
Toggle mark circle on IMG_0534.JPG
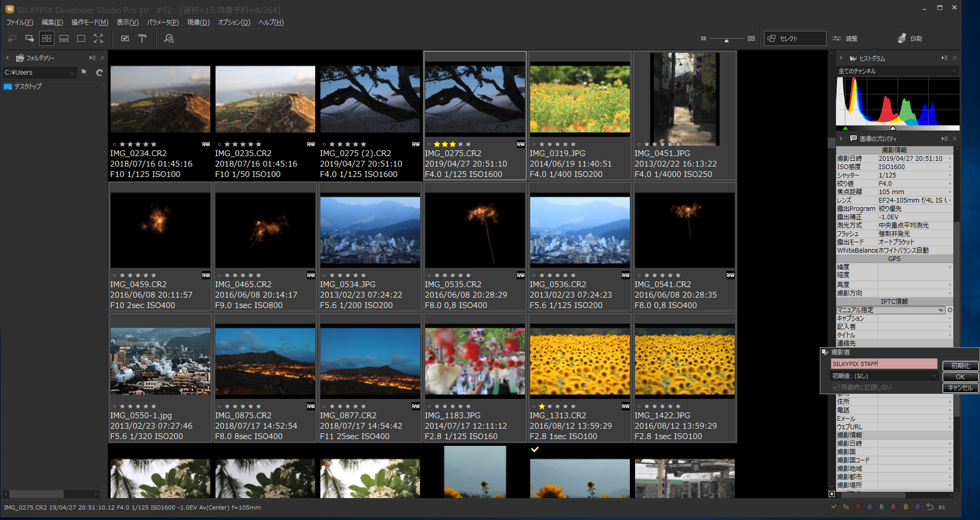324,275
